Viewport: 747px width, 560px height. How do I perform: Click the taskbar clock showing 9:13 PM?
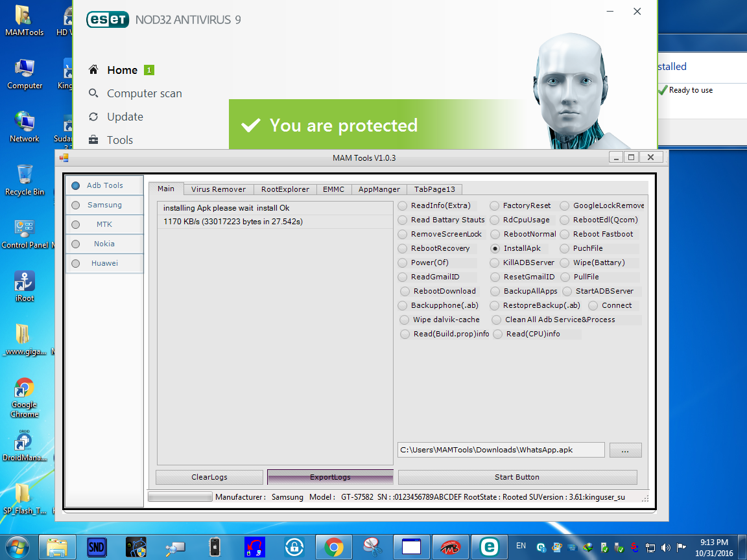point(714,548)
